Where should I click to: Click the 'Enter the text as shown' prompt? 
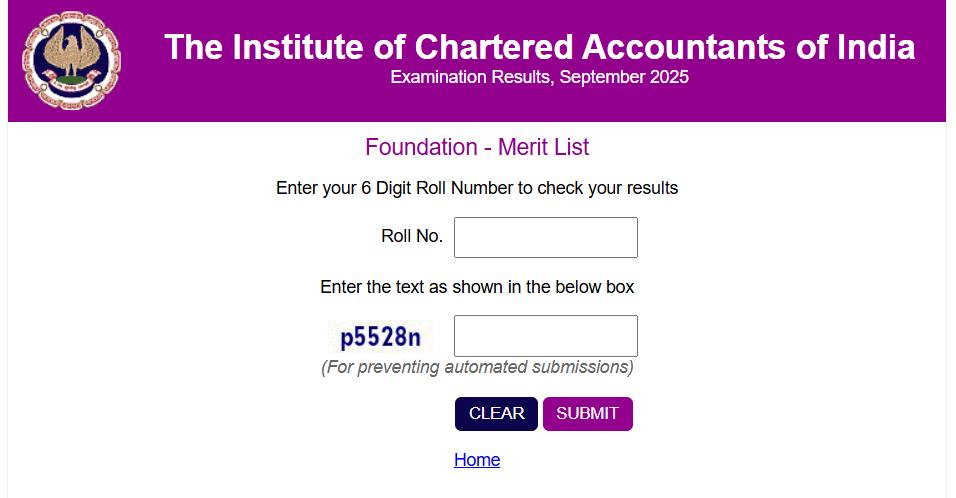tap(477, 287)
